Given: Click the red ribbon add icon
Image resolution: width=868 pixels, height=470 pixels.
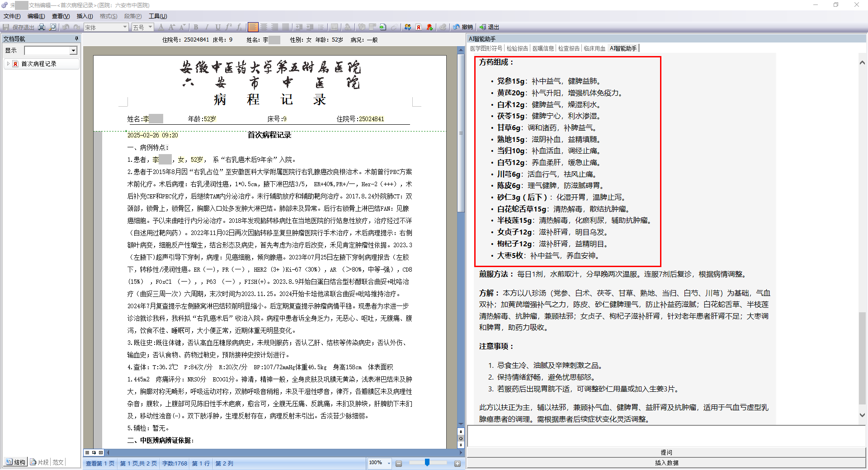Looking at the screenshot, I should 429,27.
